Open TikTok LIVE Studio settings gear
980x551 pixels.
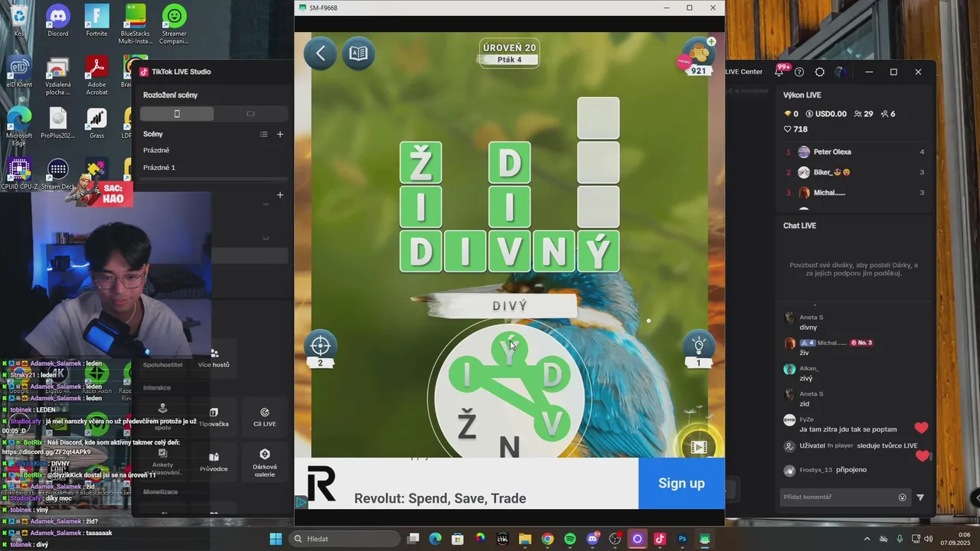click(820, 72)
